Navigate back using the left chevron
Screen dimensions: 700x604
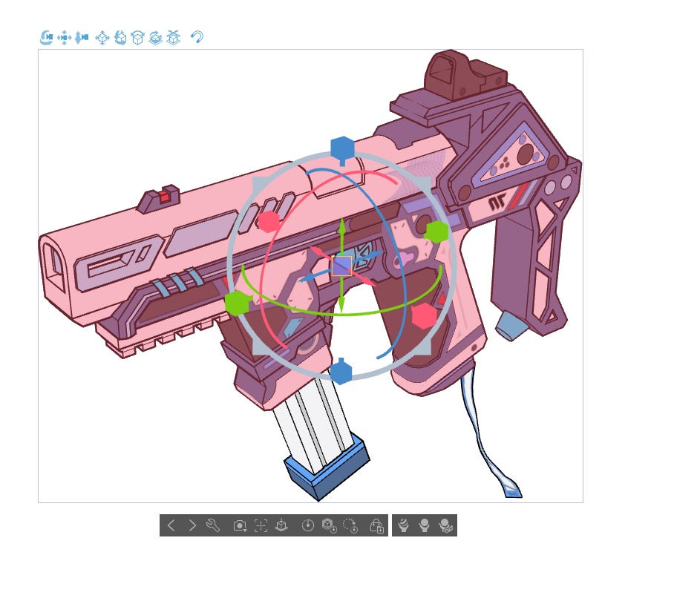point(172,525)
